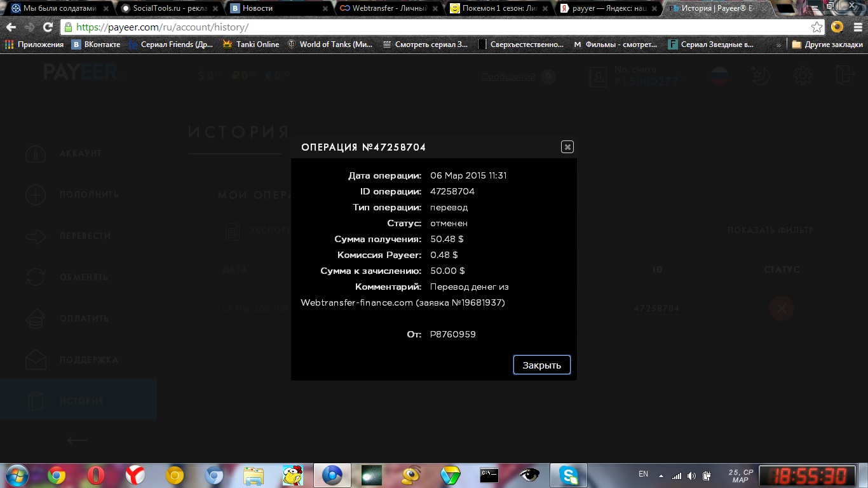Open the Сериал Friends bookmark
This screenshot has width=868, height=488.
point(171,44)
